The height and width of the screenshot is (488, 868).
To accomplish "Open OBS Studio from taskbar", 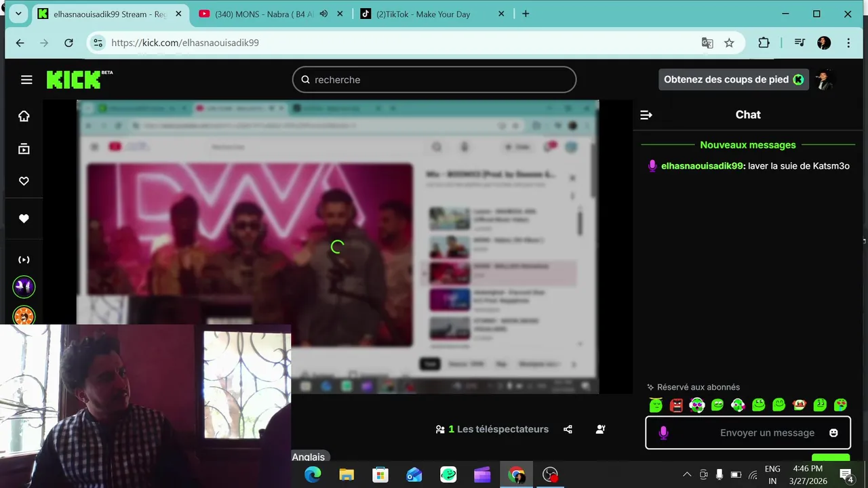I will pos(550,475).
